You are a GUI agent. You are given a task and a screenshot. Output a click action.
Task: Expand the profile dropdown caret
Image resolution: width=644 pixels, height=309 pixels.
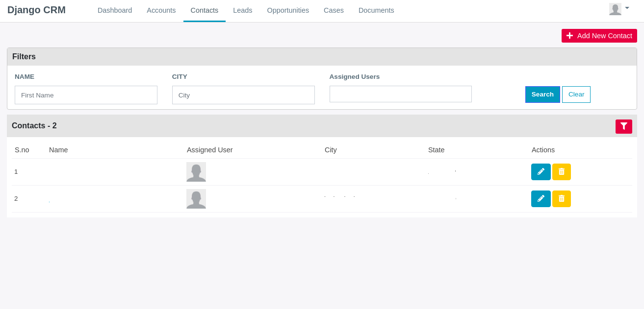[627, 8]
